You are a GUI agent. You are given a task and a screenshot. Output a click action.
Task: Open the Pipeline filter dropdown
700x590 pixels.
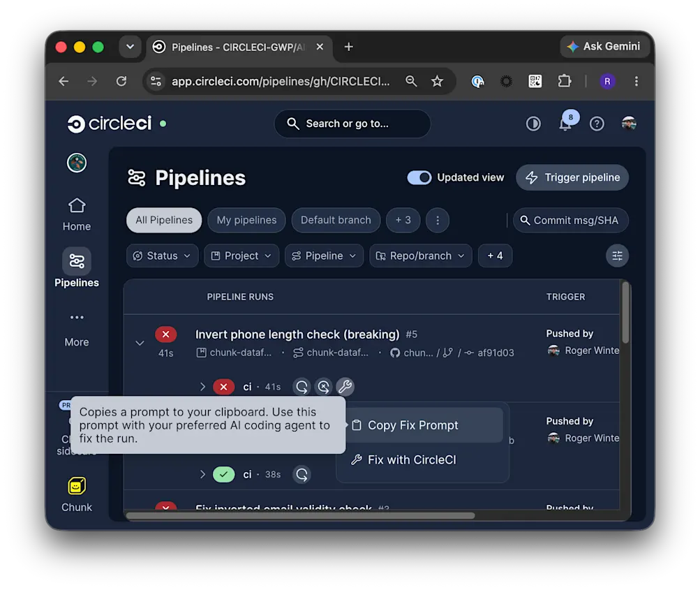coord(324,256)
